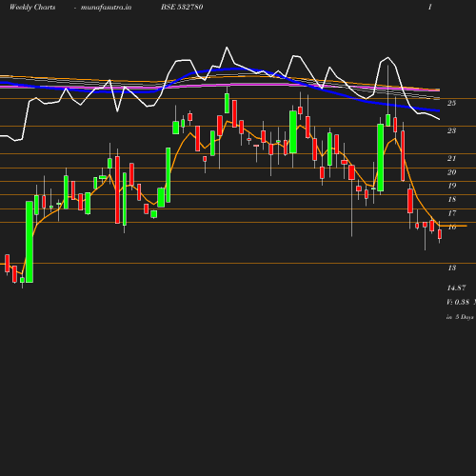Click the price axis label 21
This screenshot has width=476, height=476.
coord(451,158)
